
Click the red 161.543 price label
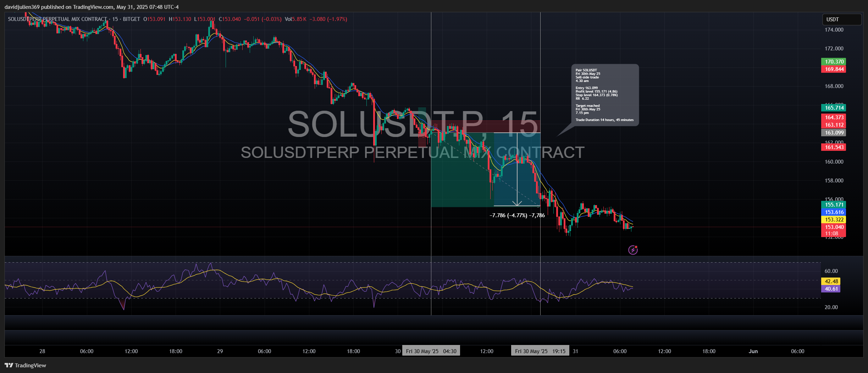click(x=834, y=147)
